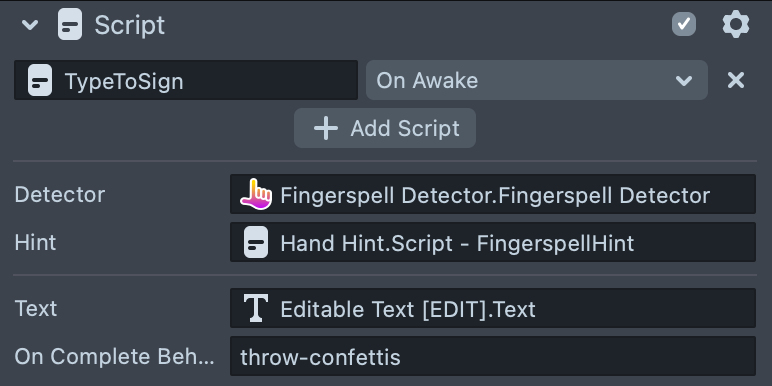Disable the Script component checkbox
Image resolution: width=772 pixels, height=386 pixels.
(684, 25)
